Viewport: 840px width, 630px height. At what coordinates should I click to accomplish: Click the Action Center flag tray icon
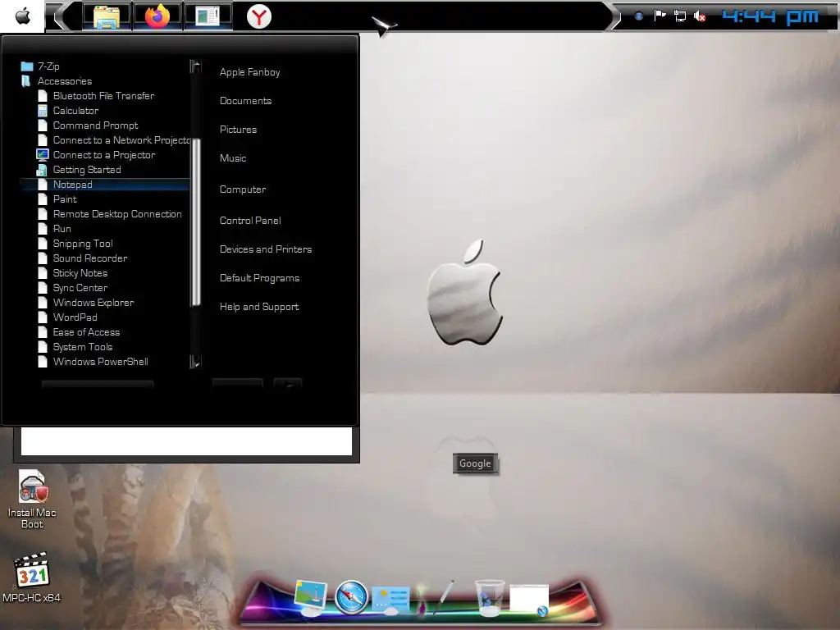pos(660,16)
